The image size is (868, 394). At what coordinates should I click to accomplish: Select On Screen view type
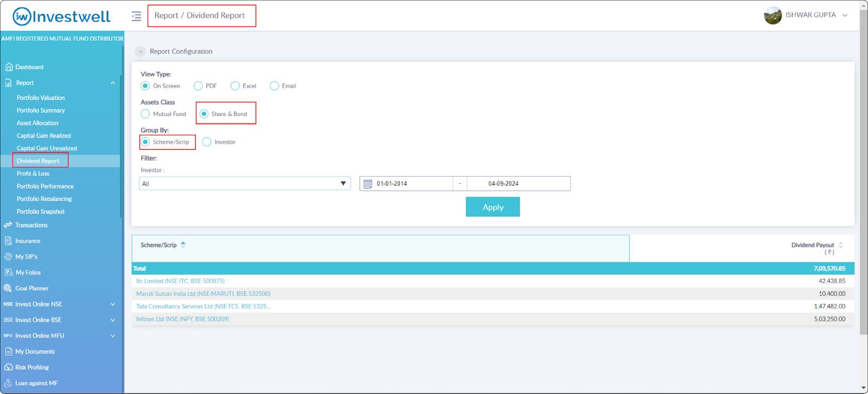pyautogui.click(x=145, y=86)
